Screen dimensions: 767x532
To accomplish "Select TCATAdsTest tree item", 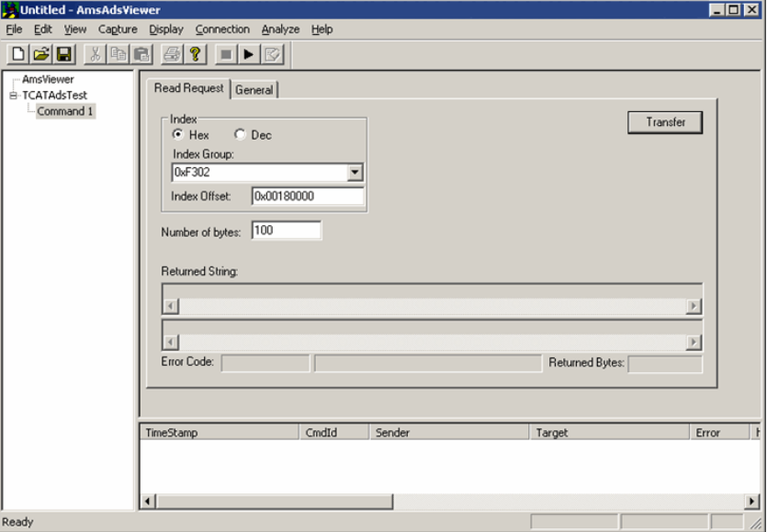I will coord(54,96).
